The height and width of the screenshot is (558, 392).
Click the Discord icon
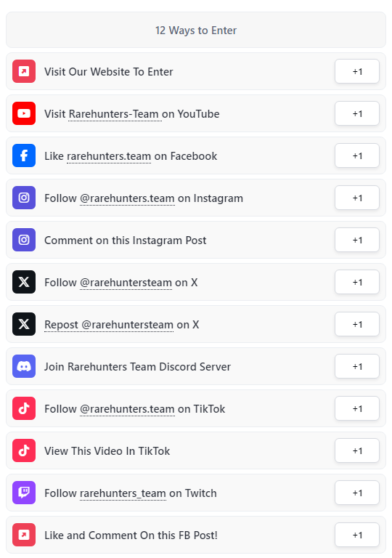pyautogui.click(x=24, y=366)
